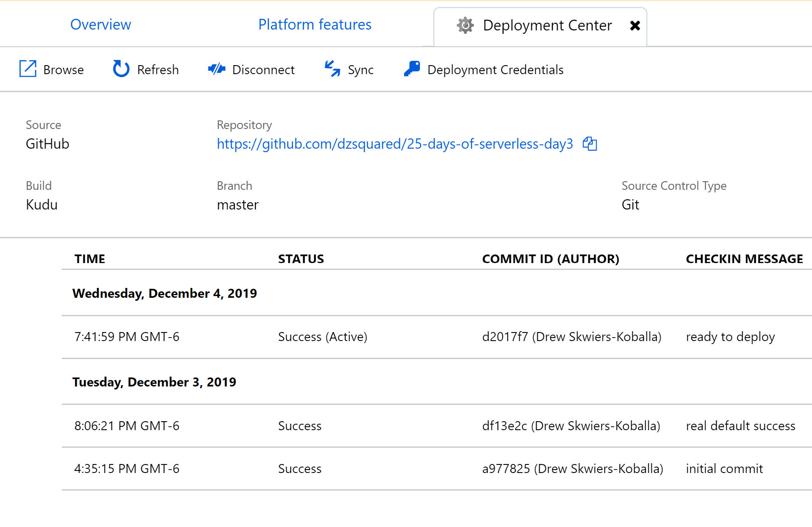Click the COMMIT ID (AUTHOR) column header
Screen dimensions: 812x527
click(551, 259)
